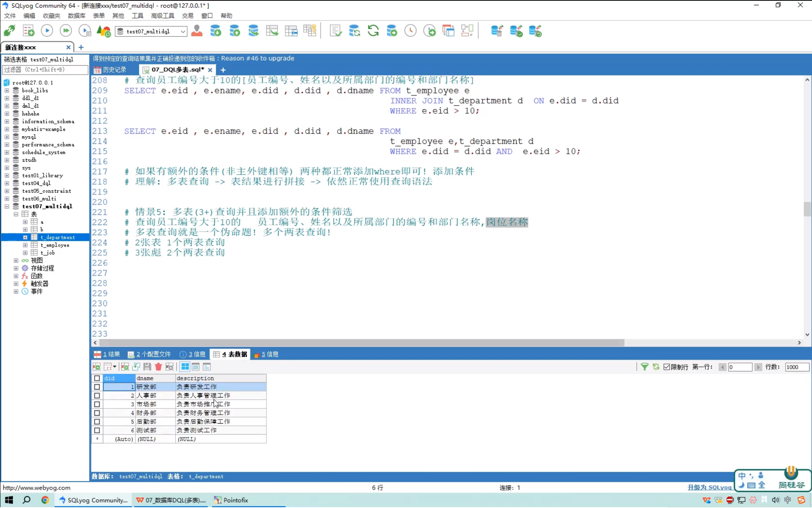The width and height of the screenshot is (812, 508).
Task: Open the user manager icon
Action: coord(197,31)
